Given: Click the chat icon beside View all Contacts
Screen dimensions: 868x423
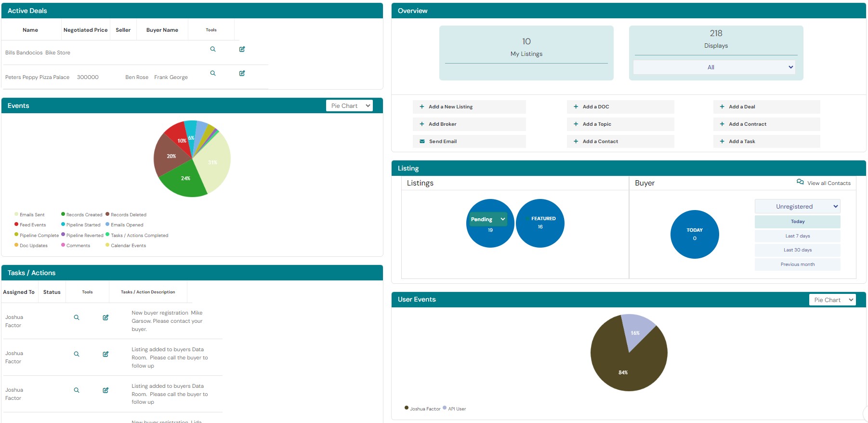Looking at the screenshot, I should [800, 182].
